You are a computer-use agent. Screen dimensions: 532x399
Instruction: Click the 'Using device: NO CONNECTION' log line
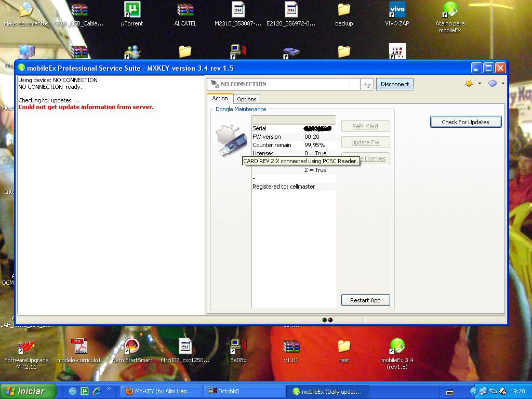(58, 80)
